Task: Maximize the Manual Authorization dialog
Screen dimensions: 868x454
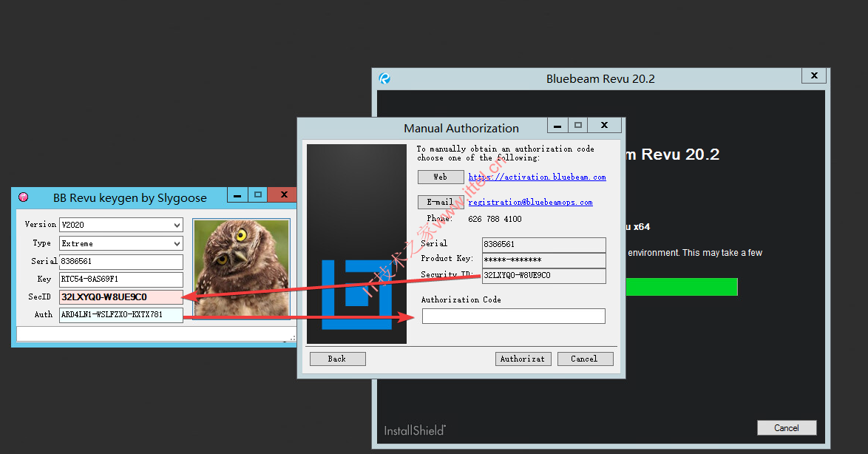Action: 578,126
